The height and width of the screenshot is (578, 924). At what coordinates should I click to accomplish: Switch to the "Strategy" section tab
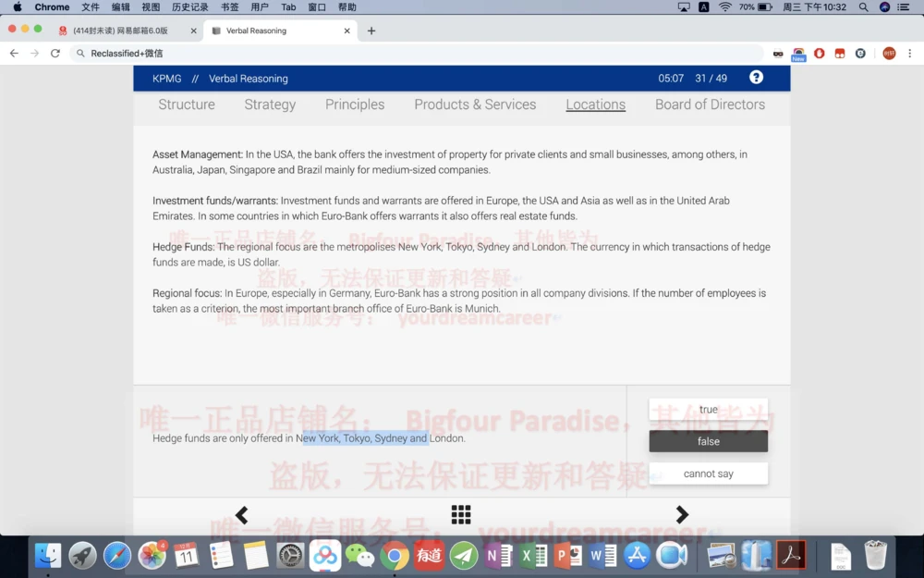coord(269,105)
